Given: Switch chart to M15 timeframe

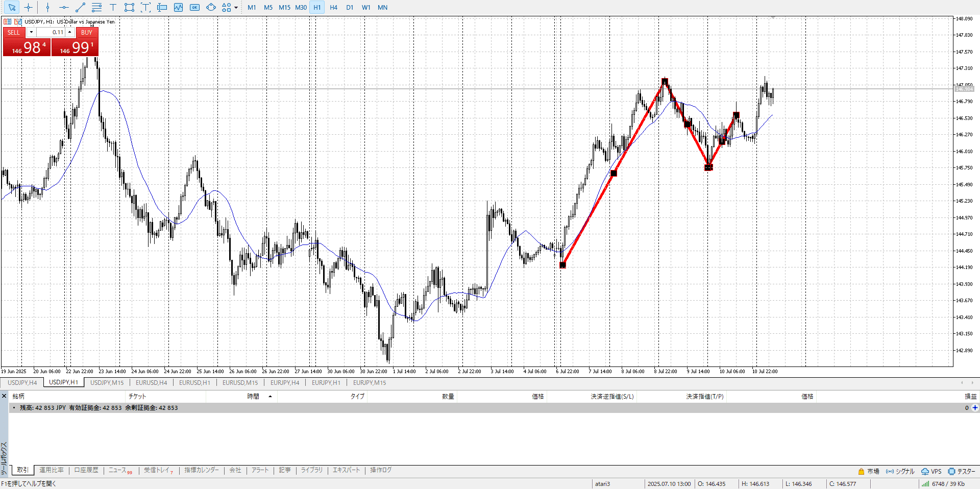Looking at the screenshot, I should click(284, 8).
